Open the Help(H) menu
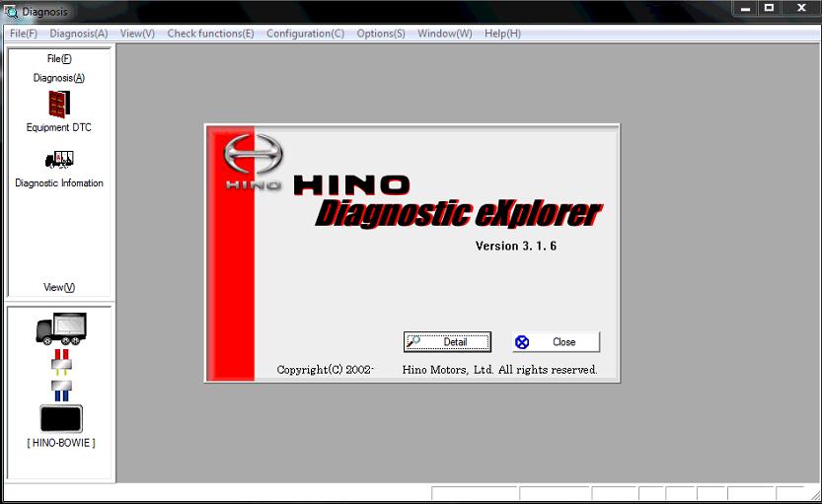The image size is (822, 504). click(x=502, y=34)
